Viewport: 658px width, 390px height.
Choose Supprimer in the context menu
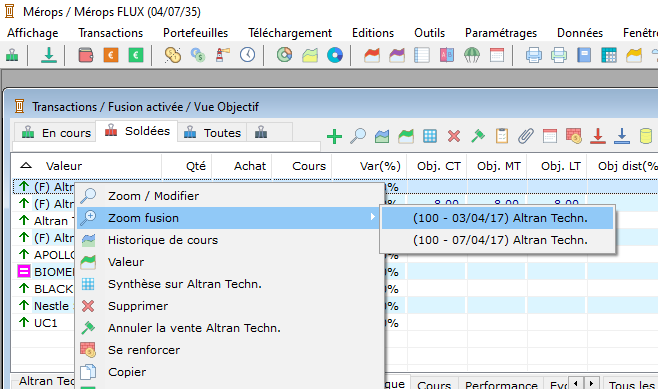point(230,306)
